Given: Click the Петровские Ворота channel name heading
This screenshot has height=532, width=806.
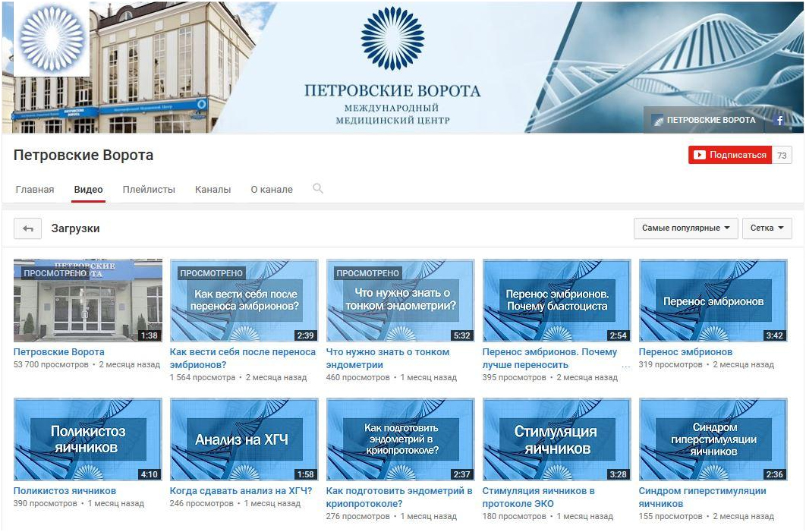Looking at the screenshot, I should pos(83,156).
